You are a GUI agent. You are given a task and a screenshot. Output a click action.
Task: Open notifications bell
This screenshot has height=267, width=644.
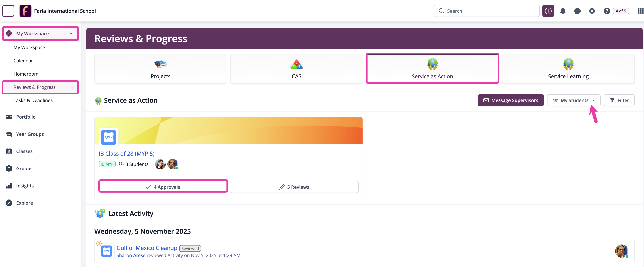tap(563, 11)
